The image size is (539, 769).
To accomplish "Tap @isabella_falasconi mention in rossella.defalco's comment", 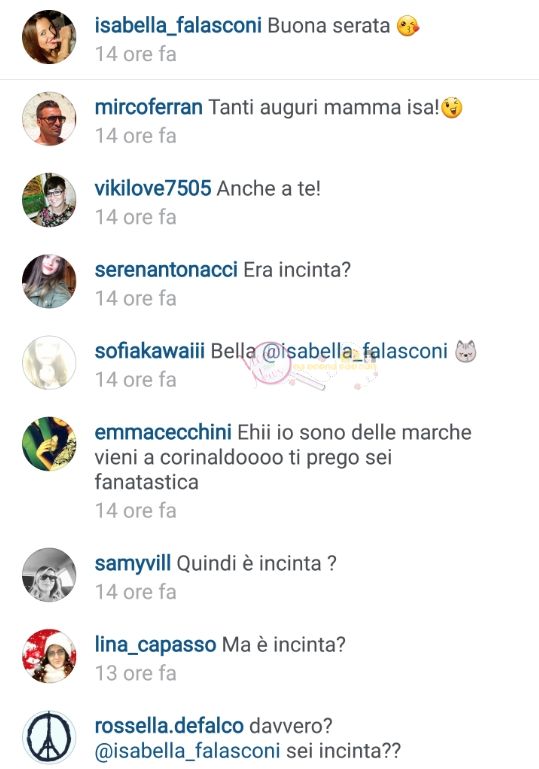I will pyautogui.click(x=187, y=751).
